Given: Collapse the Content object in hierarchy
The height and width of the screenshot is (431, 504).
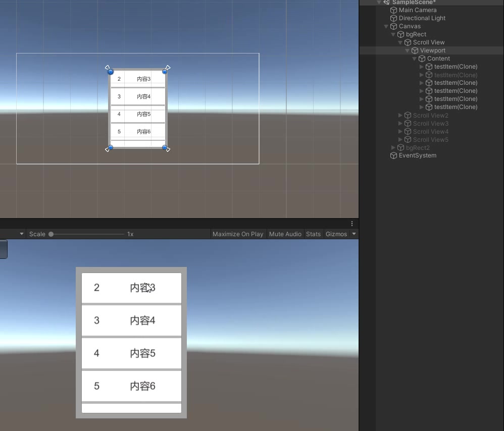Looking at the screenshot, I should (415, 59).
